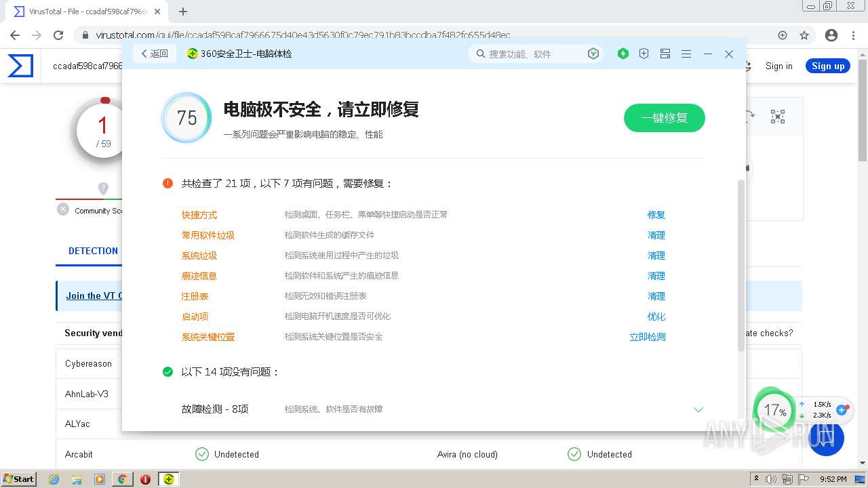Select the 系统关键位置 problem item
The image size is (868, 488).
[208, 337]
